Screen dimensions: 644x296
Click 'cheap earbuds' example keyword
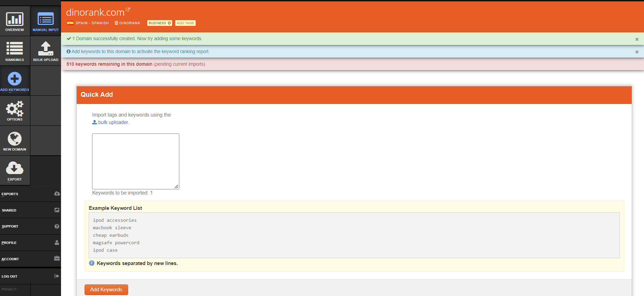click(110, 235)
